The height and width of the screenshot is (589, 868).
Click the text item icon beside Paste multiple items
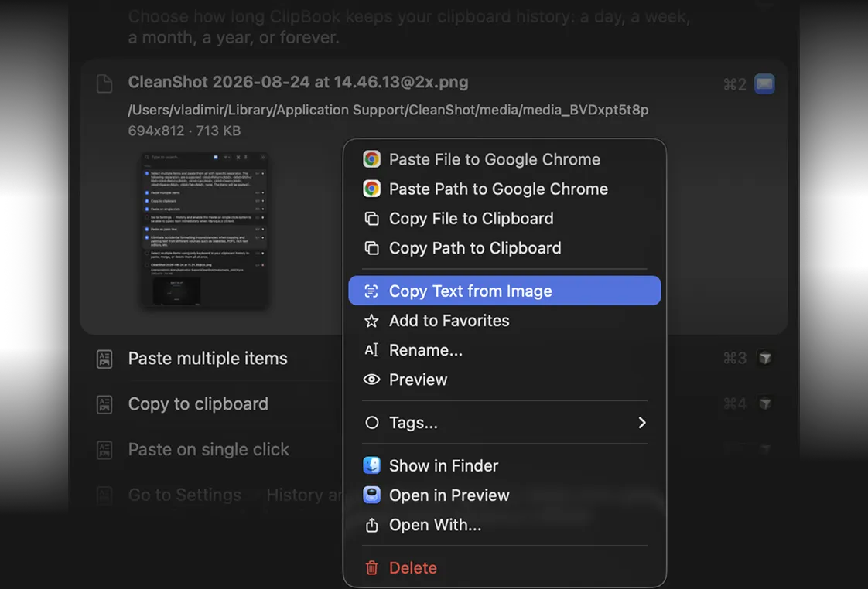(104, 359)
